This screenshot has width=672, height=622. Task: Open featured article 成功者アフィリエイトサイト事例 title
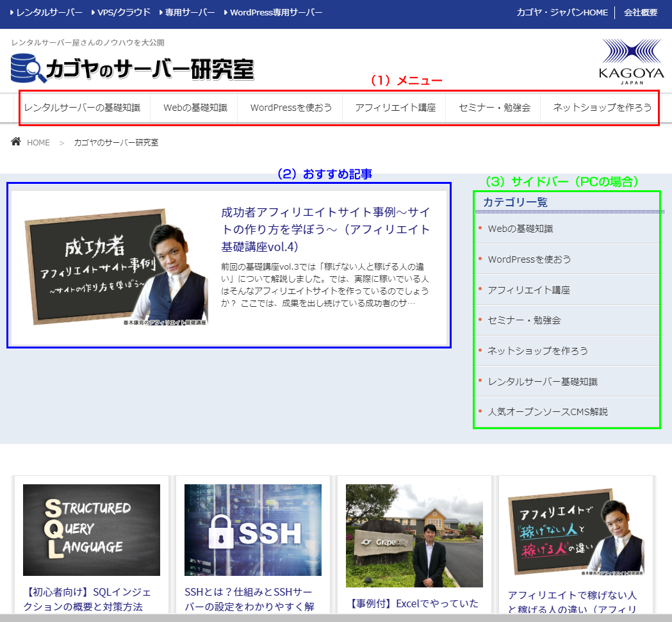[325, 229]
